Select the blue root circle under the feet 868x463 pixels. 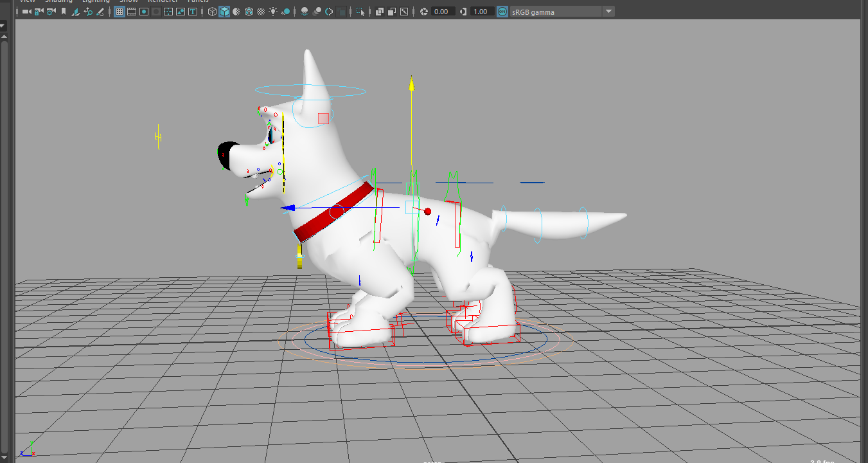[426, 339]
